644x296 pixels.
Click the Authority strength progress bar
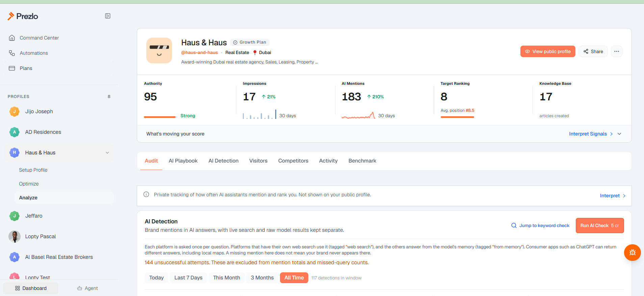(x=160, y=117)
